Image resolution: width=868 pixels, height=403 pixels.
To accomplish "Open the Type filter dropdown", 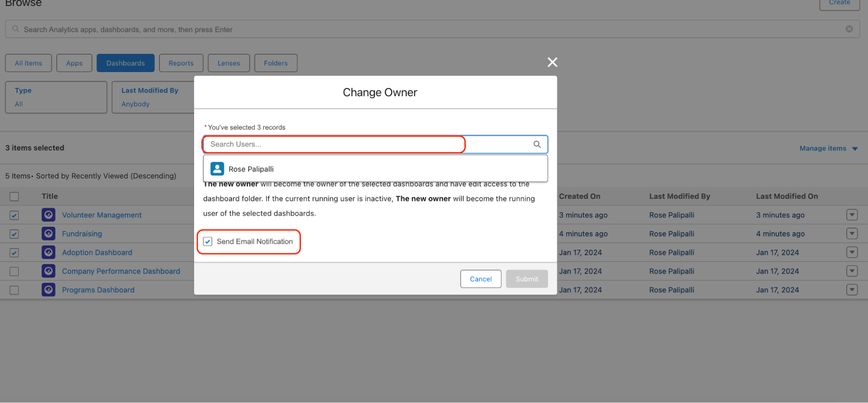I will coord(56,97).
